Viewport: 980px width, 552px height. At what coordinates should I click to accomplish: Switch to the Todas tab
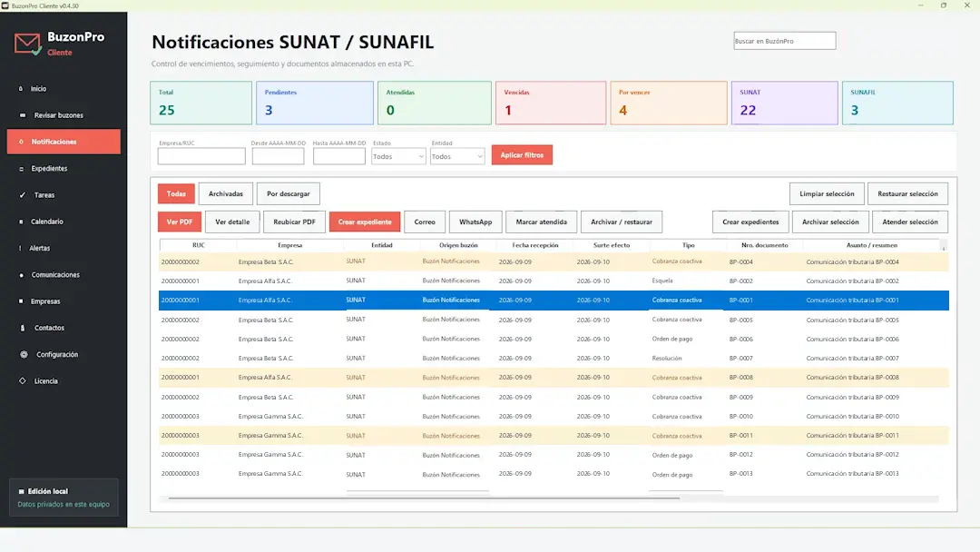point(176,193)
